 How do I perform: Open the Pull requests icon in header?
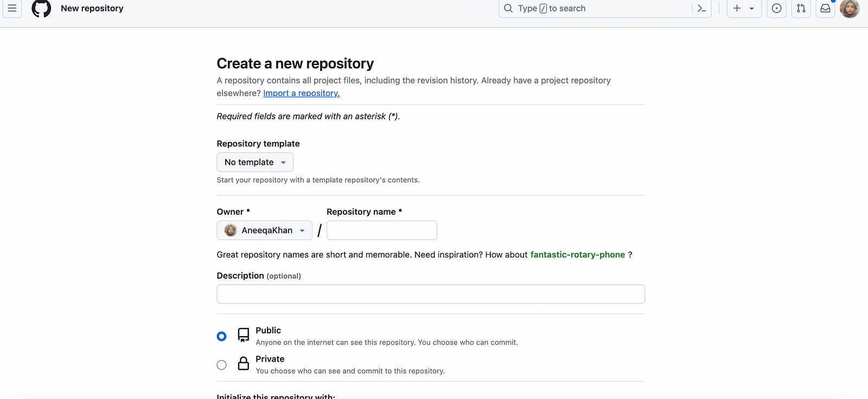(801, 8)
